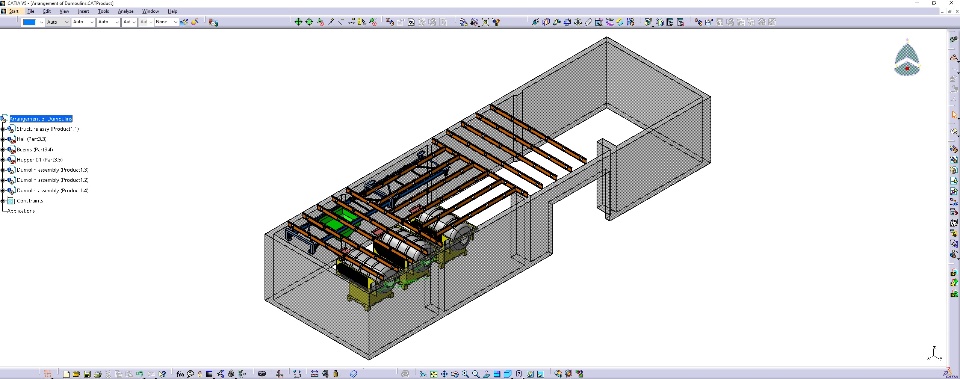Expand the Hopper tree node

click(x=3, y=160)
